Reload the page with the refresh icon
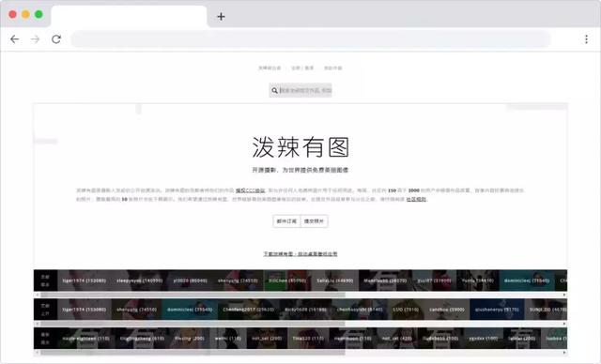601x364 pixels. coord(56,39)
